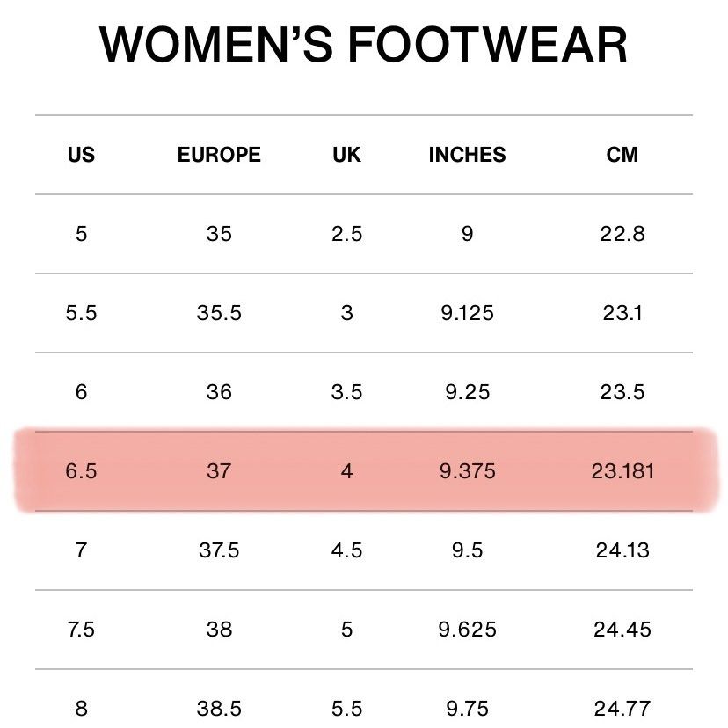Select Europe size 35.5 cell

(x=219, y=313)
